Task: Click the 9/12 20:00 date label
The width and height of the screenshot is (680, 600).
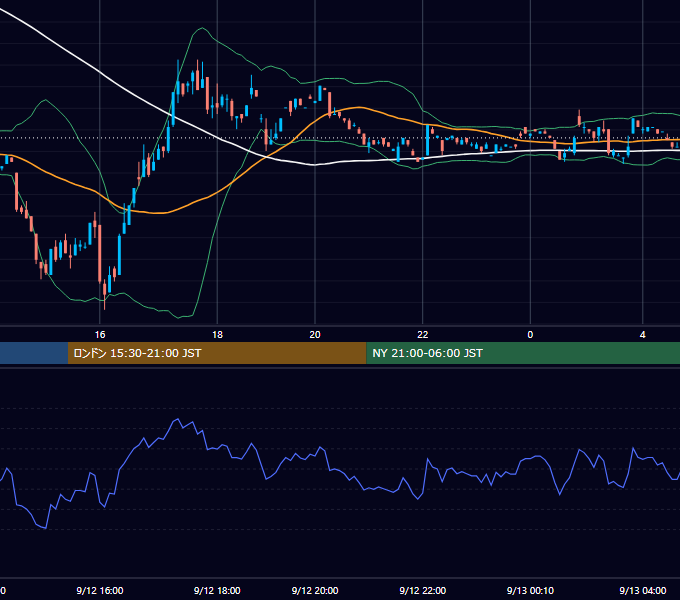Action: [315, 590]
